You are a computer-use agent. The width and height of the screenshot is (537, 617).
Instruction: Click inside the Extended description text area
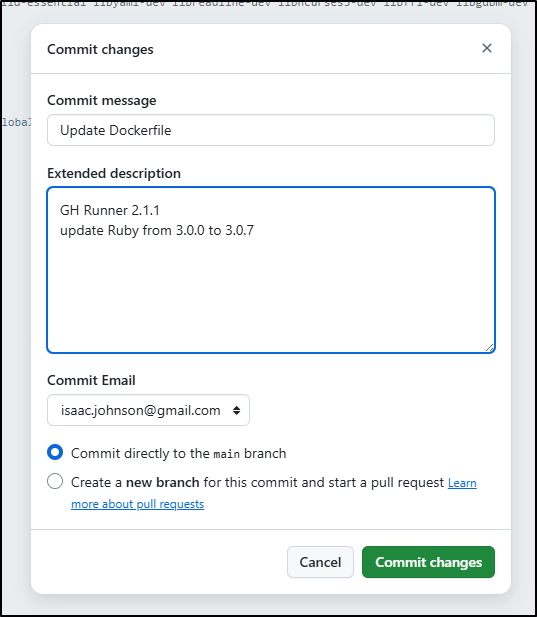271,270
